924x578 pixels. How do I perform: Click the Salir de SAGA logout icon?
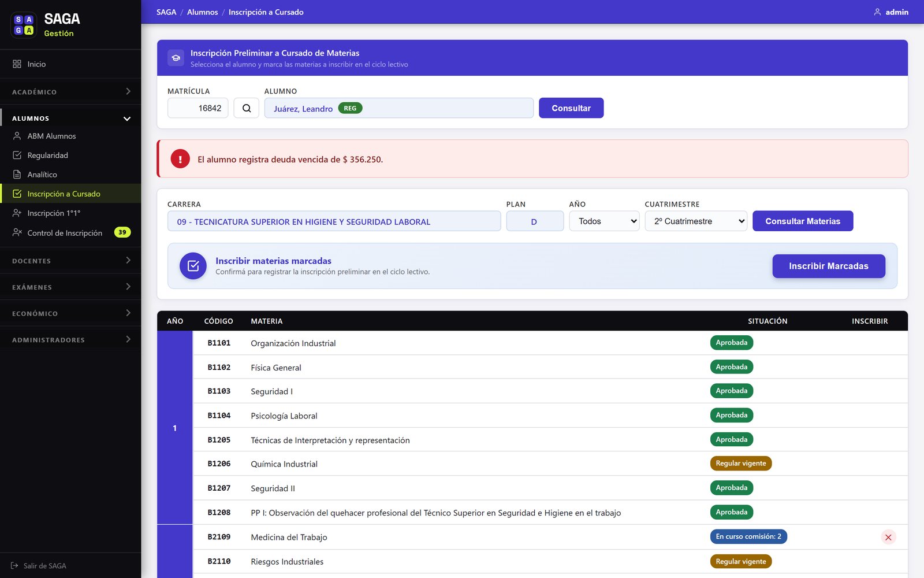tap(14, 566)
